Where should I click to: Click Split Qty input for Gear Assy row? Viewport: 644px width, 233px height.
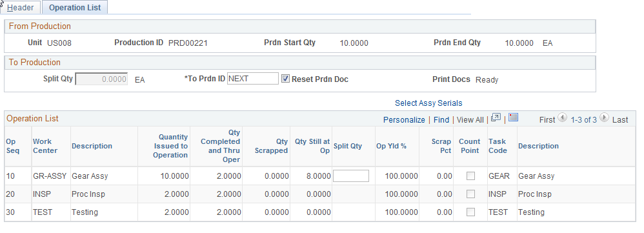click(351, 176)
